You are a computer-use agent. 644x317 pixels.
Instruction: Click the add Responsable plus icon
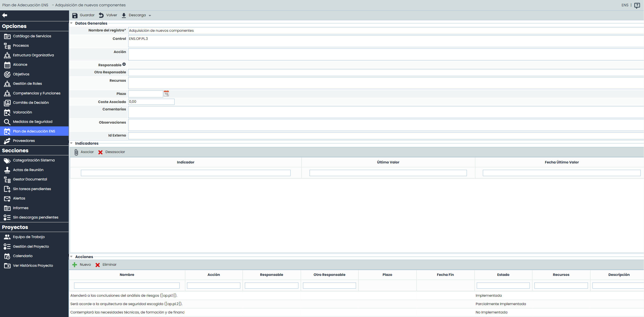point(124,64)
